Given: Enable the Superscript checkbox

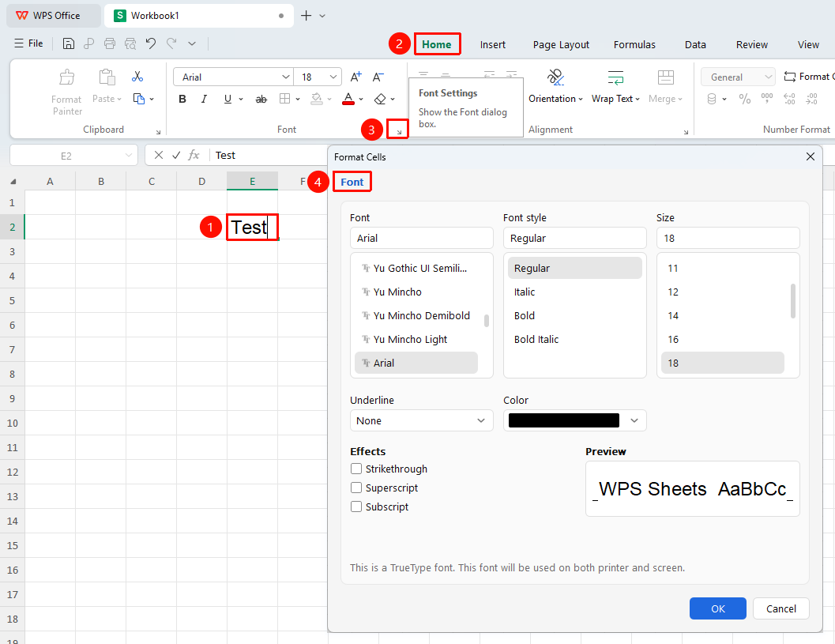Looking at the screenshot, I should (x=356, y=488).
